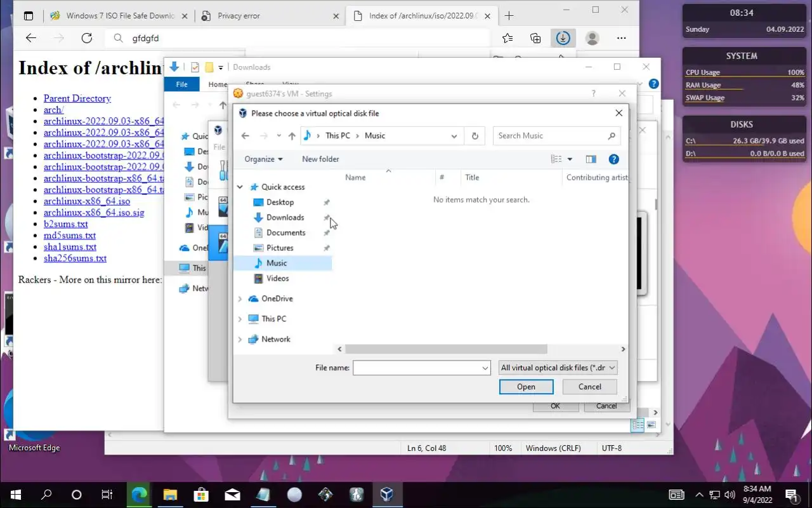Open b2sums.txt link
The height and width of the screenshot is (508, 812).
tap(66, 224)
